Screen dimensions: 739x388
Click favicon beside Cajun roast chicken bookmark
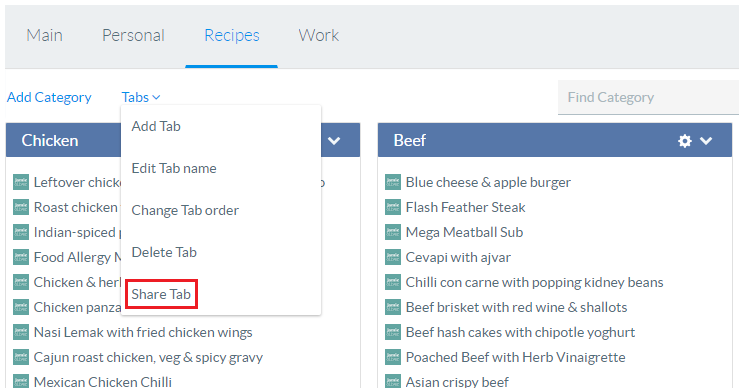pyautogui.click(x=21, y=357)
